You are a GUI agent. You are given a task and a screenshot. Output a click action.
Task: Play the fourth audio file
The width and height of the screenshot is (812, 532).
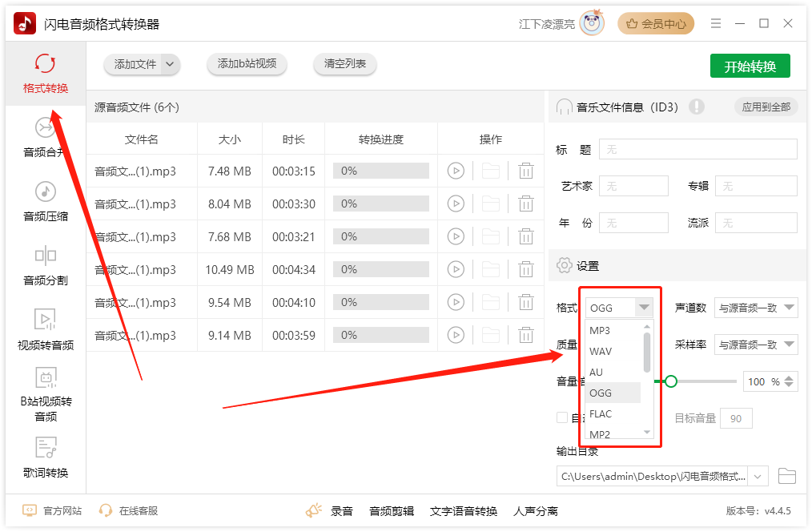point(456,269)
